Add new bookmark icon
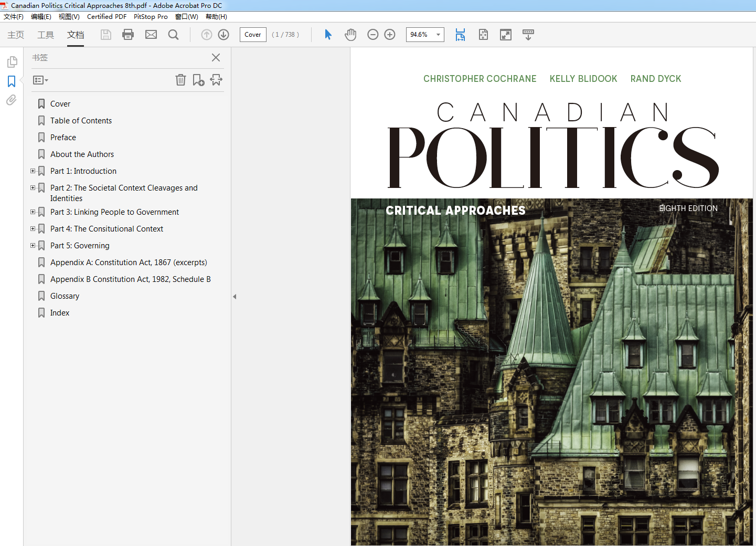This screenshot has height=546, width=756. (198, 80)
